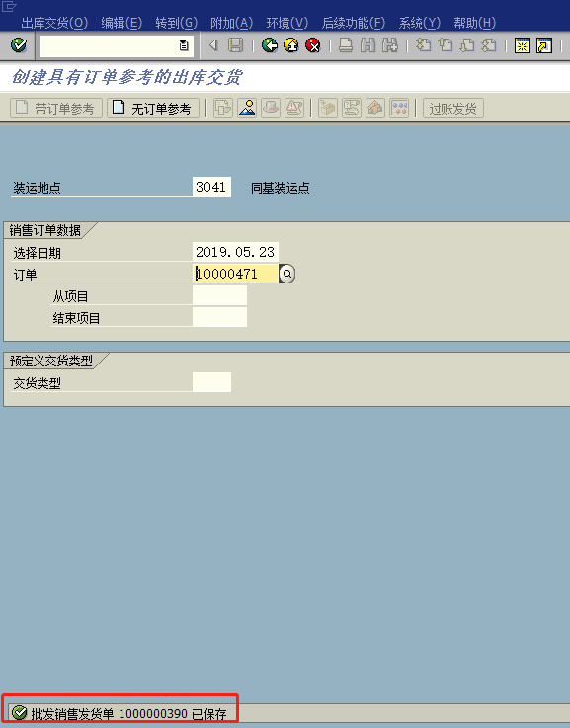This screenshot has width=570, height=728.
Task: Click the Last Page icon
Action: pos(489,45)
